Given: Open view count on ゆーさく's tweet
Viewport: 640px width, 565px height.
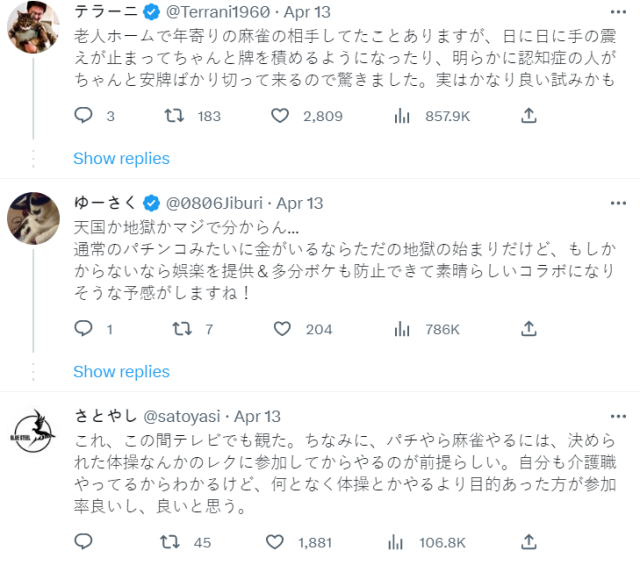Looking at the screenshot, I should point(402,329).
